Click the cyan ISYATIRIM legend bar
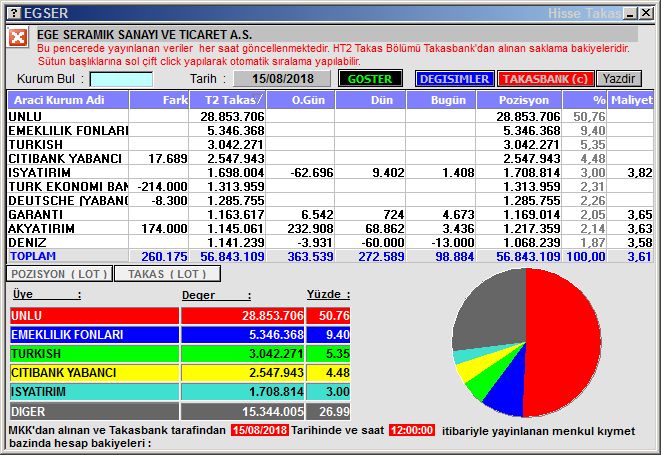This screenshot has width=661, height=455. 94,392
